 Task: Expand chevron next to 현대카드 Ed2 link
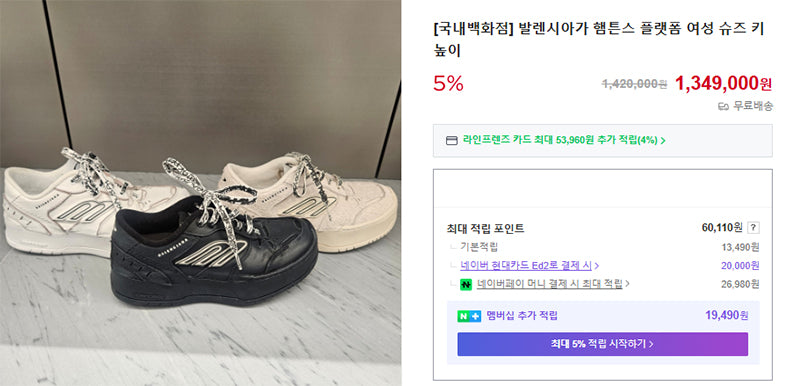597,266
